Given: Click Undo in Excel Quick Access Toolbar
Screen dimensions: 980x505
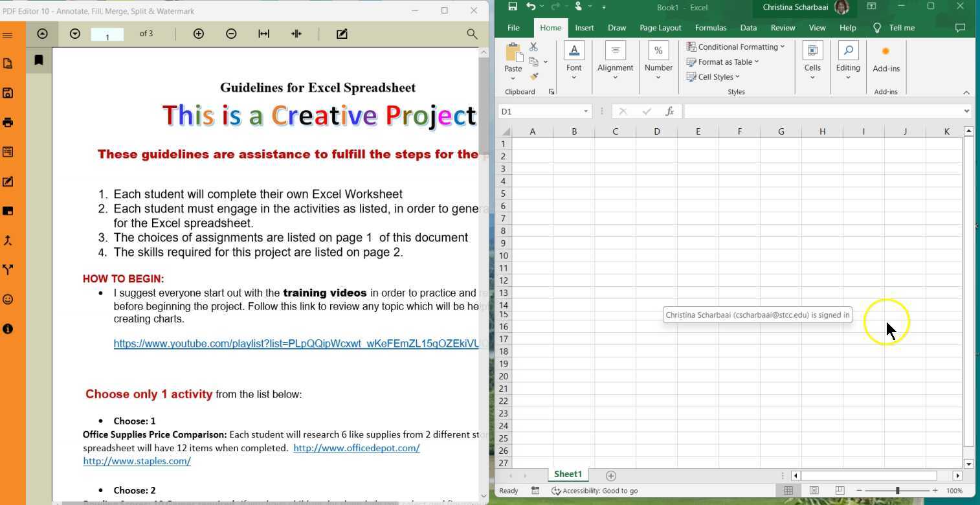Looking at the screenshot, I should 531,7.
